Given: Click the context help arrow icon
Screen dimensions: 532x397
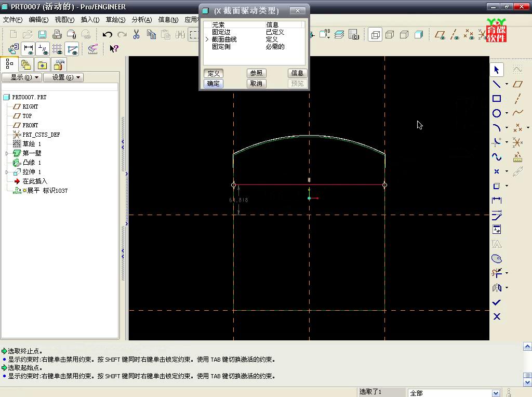Looking at the screenshot, I should pyautogui.click(x=114, y=49).
